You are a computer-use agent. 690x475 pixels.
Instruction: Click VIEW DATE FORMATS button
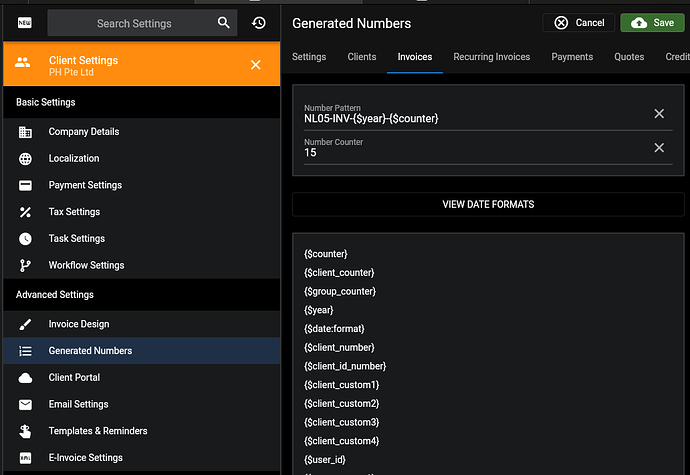click(x=488, y=204)
